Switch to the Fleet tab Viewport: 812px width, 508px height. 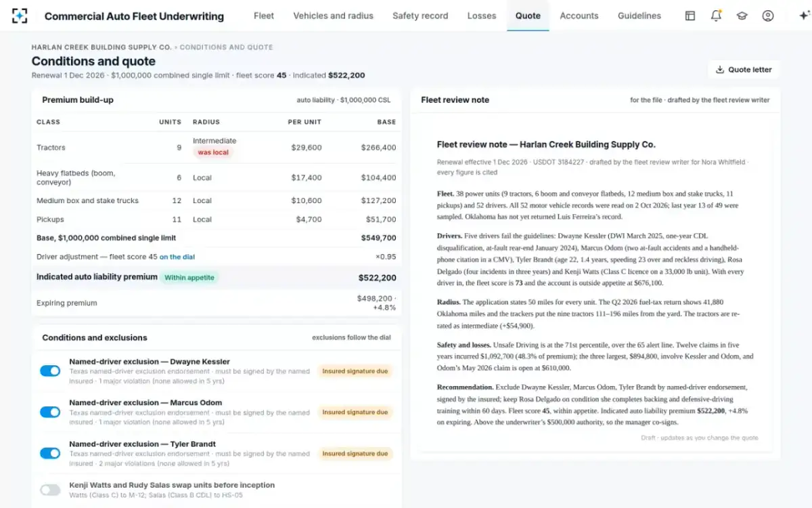(x=264, y=16)
